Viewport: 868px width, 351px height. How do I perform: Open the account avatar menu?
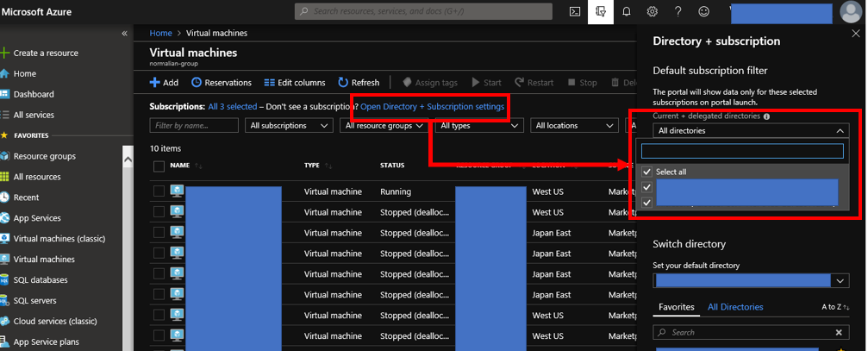coord(850,11)
